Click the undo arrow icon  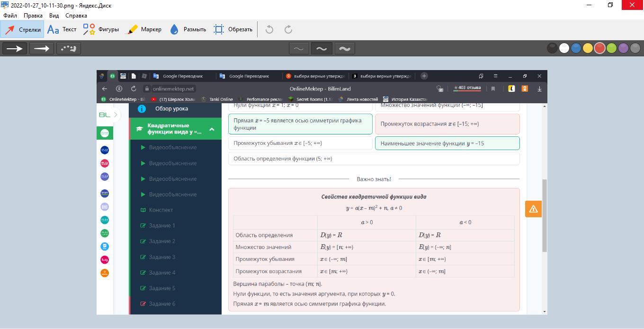269,29
